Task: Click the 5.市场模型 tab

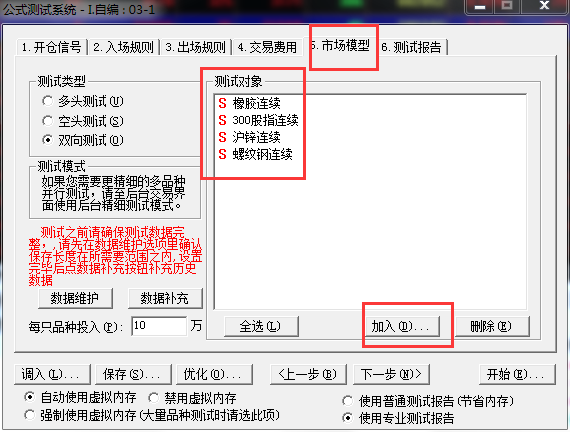Action: coord(340,45)
